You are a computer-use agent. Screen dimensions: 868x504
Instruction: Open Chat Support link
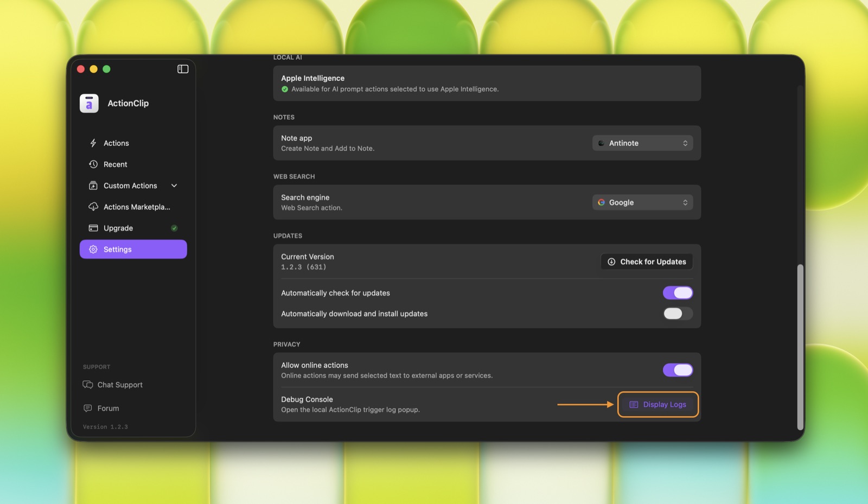[113, 385]
